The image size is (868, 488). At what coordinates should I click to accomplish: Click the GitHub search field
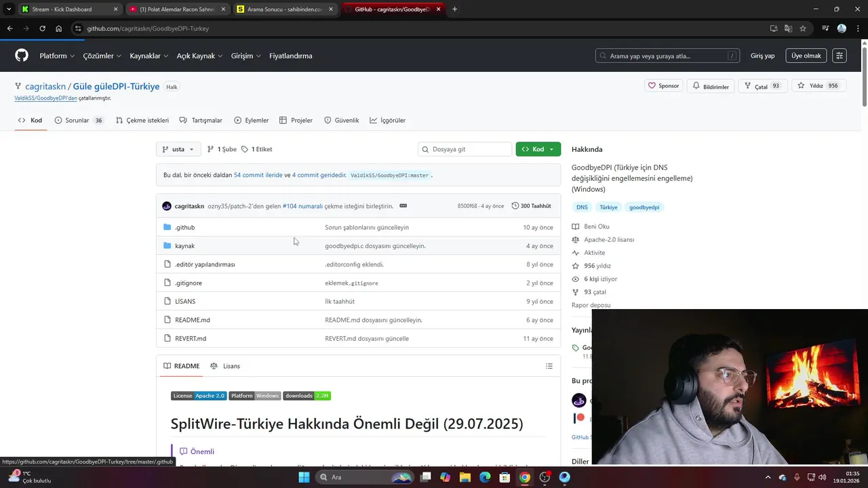click(667, 56)
